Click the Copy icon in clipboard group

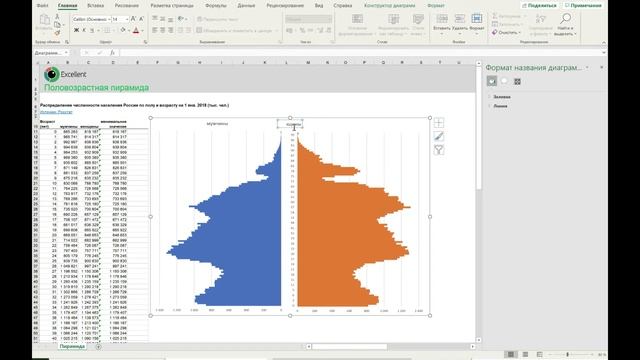pyautogui.click(x=57, y=25)
